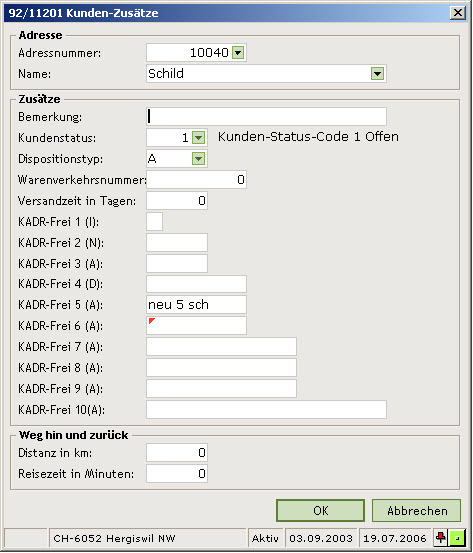Click the red pin icon in status bar
This screenshot has width=473, height=553.
pyautogui.click(x=441, y=538)
